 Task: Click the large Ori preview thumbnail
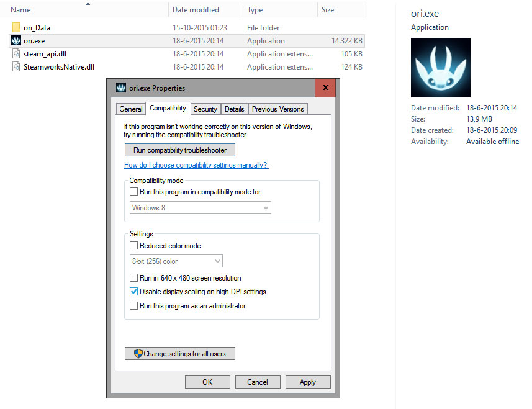(440, 68)
